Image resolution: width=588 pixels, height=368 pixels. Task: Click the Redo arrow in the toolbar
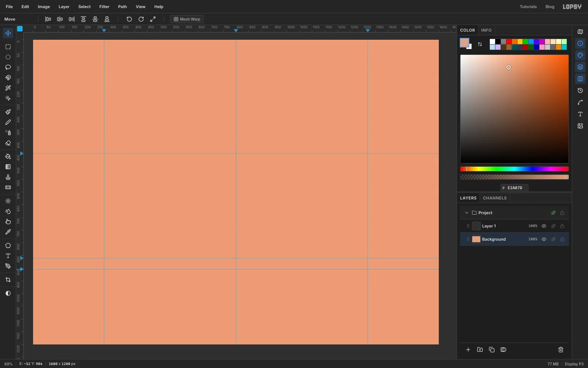[x=141, y=19]
